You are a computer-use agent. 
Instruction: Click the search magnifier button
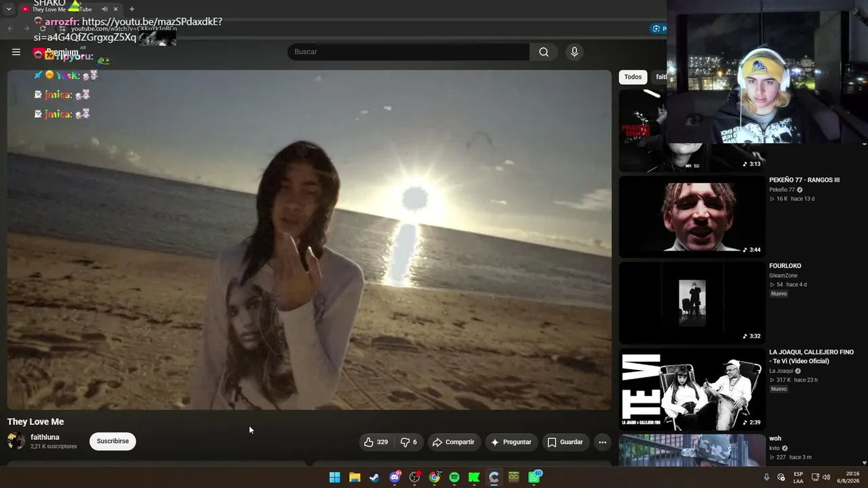[x=544, y=52]
